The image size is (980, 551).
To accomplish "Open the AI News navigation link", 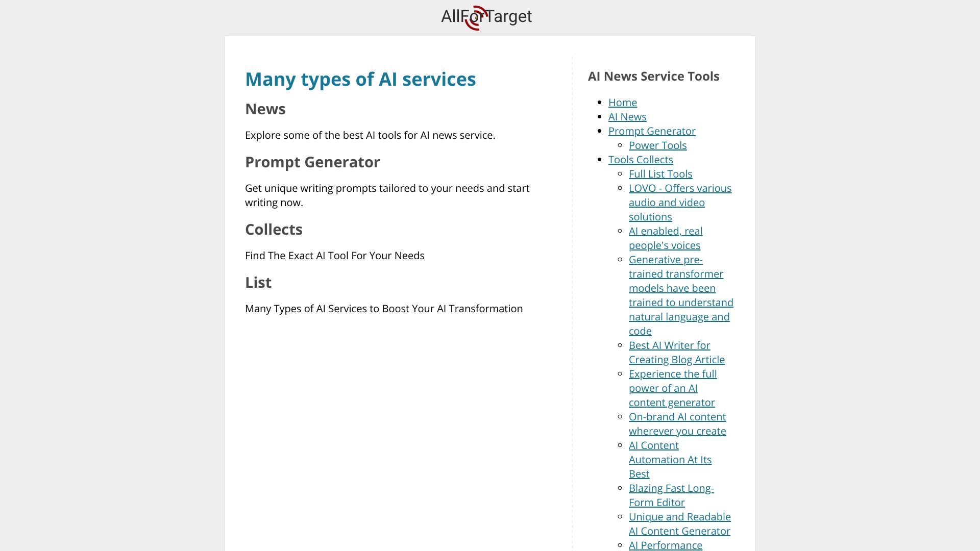I will [x=627, y=116].
